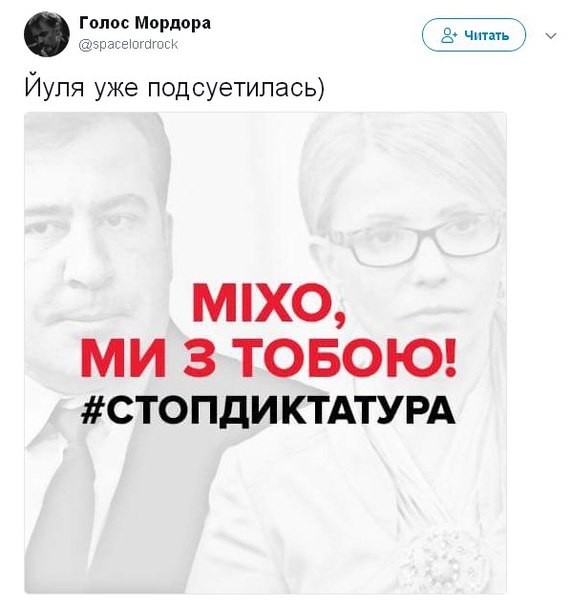Select the word Йуля in the tweet
Viewport: 571px width, 604px height.
54,87
